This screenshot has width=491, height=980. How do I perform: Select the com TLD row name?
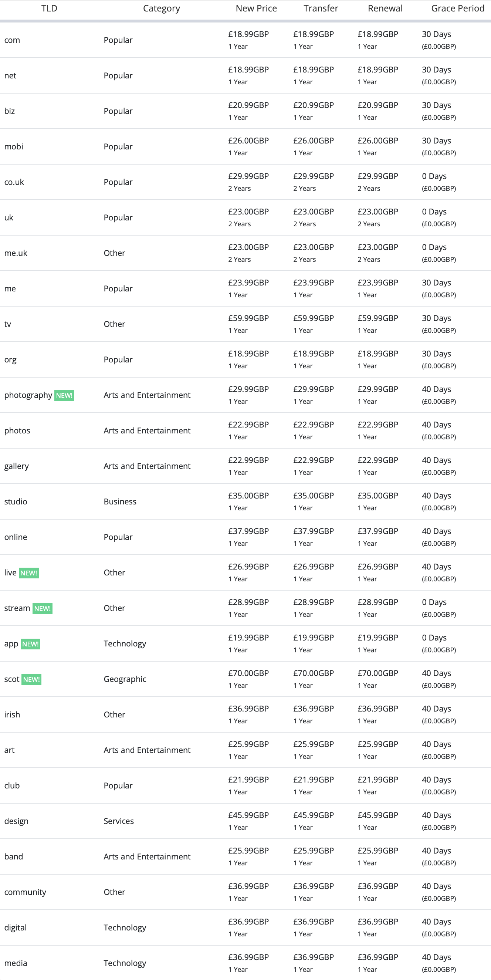pyautogui.click(x=12, y=40)
